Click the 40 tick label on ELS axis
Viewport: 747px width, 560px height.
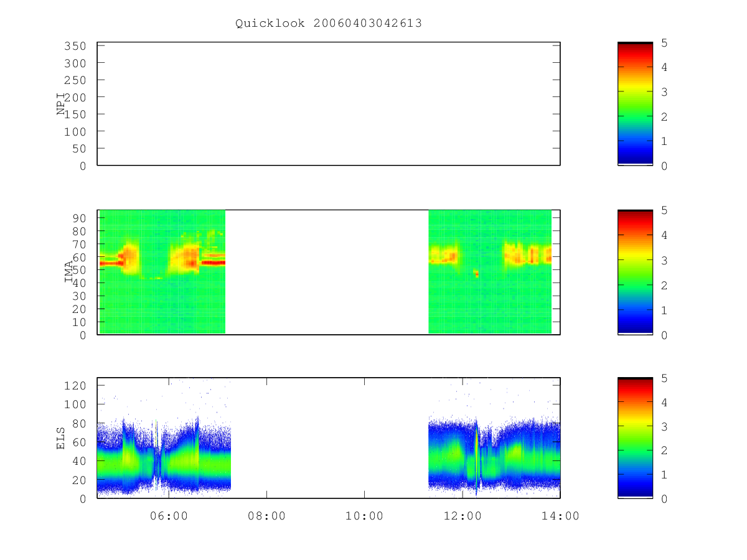pyautogui.click(x=78, y=461)
